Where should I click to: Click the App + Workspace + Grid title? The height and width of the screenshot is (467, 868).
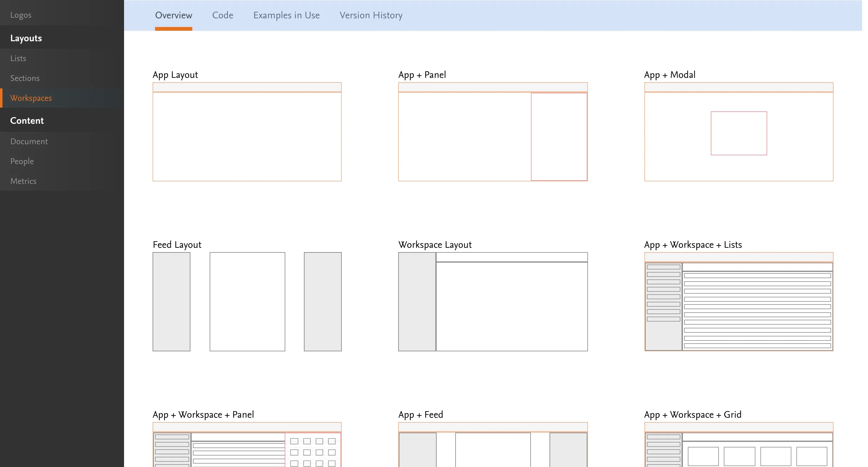pos(693,414)
